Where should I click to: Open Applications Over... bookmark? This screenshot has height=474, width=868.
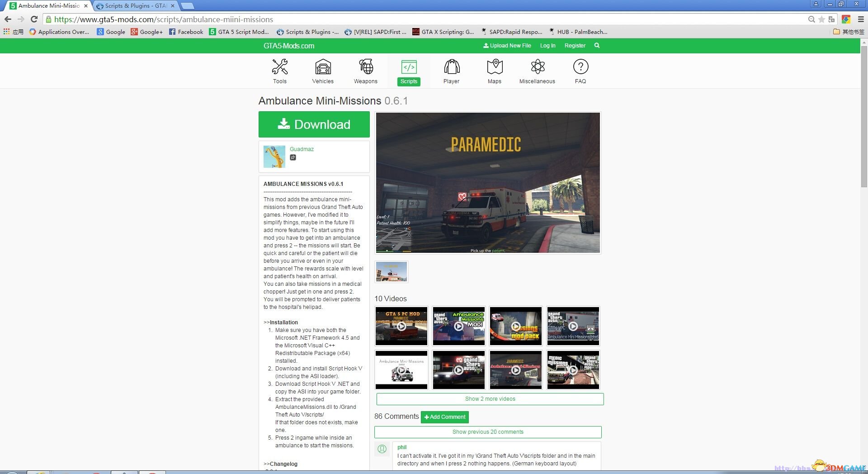59,32
